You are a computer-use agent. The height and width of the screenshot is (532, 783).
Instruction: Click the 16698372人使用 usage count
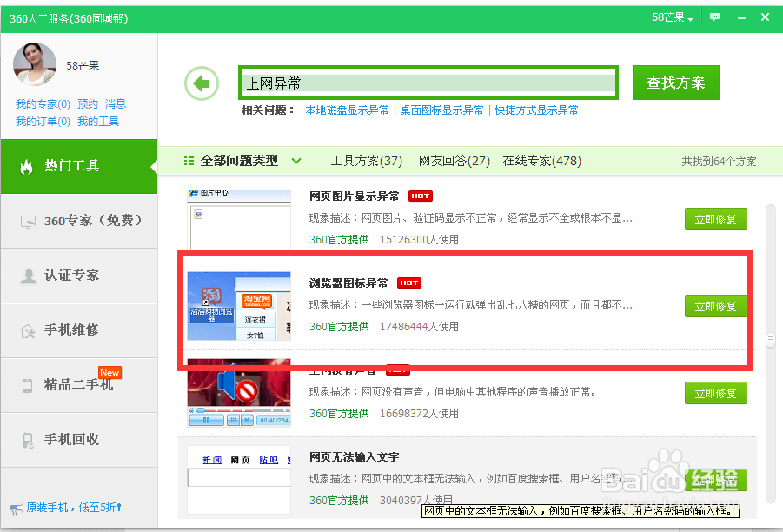click(x=419, y=414)
